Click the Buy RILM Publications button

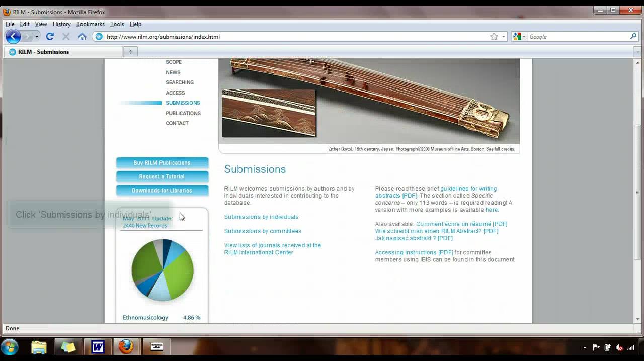click(162, 163)
